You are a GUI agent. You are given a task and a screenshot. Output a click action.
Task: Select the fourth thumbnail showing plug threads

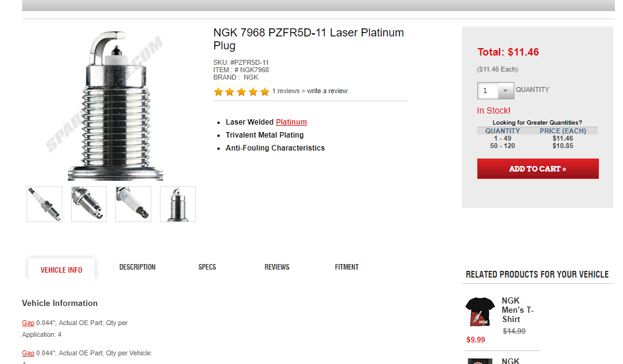coord(178,204)
